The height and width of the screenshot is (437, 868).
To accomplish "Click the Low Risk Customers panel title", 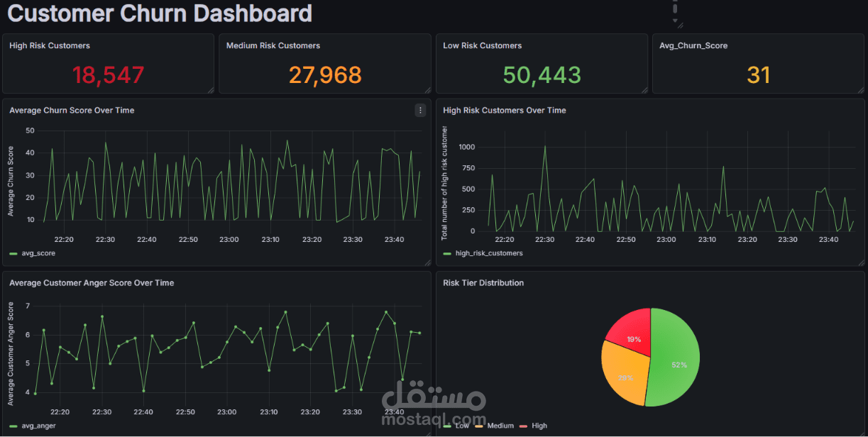I will point(483,45).
